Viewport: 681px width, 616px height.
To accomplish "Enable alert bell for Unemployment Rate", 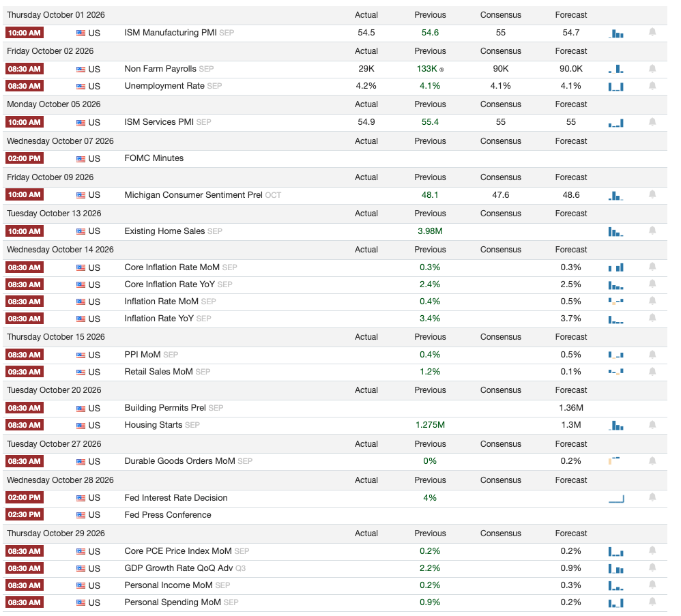I will pyautogui.click(x=652, y=85).
